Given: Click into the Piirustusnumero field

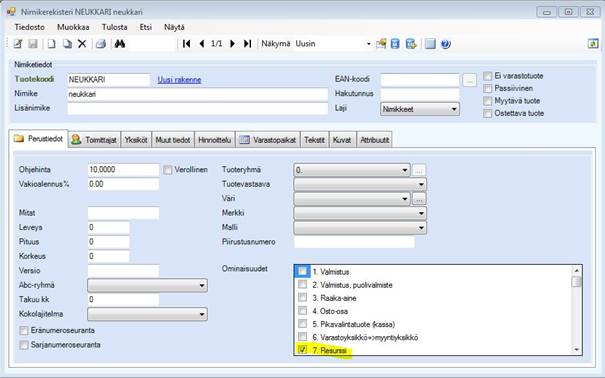Looking at the screenshot, I should (354, 242).
